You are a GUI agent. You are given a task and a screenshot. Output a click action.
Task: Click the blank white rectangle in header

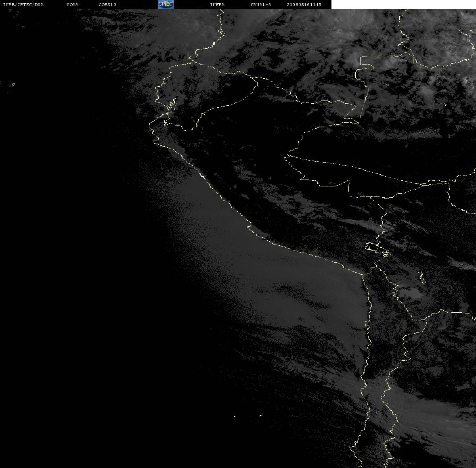[x=403, y=4]
